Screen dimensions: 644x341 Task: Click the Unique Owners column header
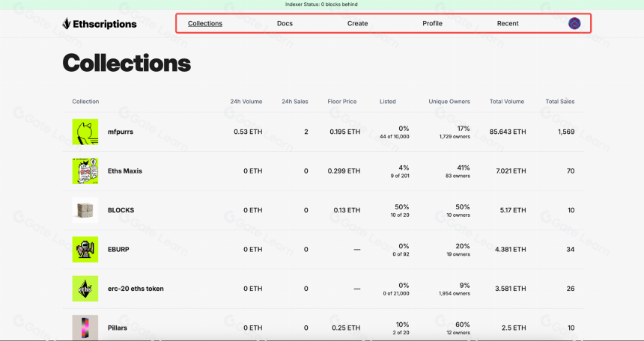tap(449, 102)
